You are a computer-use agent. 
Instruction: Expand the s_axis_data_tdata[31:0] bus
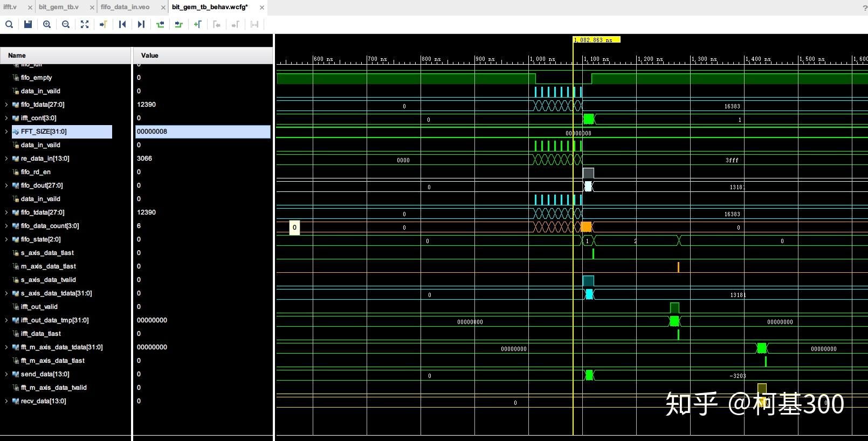(x=6, y=293)
